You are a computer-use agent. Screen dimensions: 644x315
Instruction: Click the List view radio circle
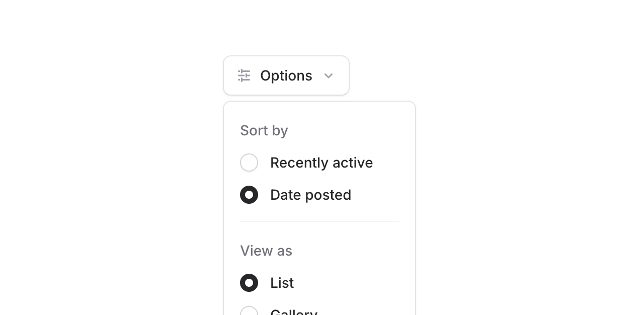click(249, 283)
